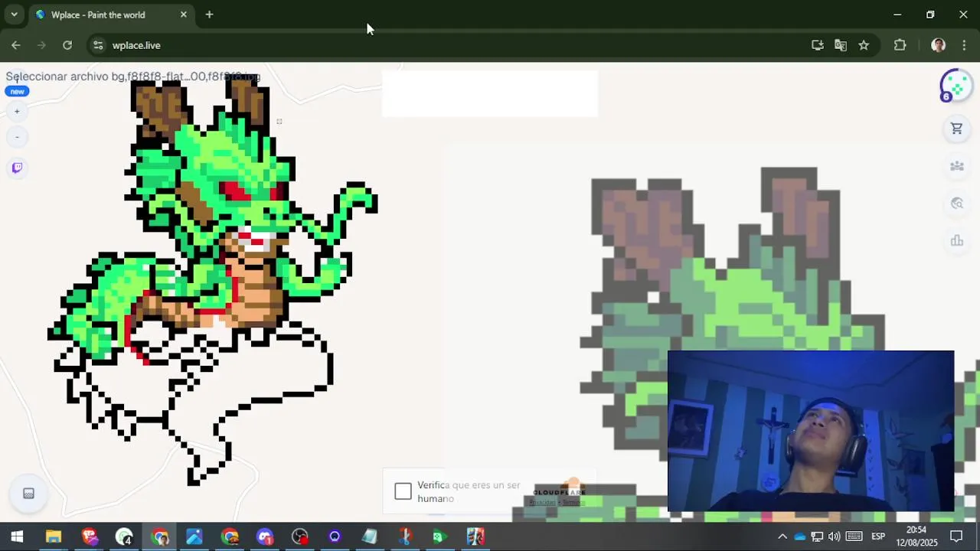
Task: Click the translate page icon
Action: pos(841,45)
